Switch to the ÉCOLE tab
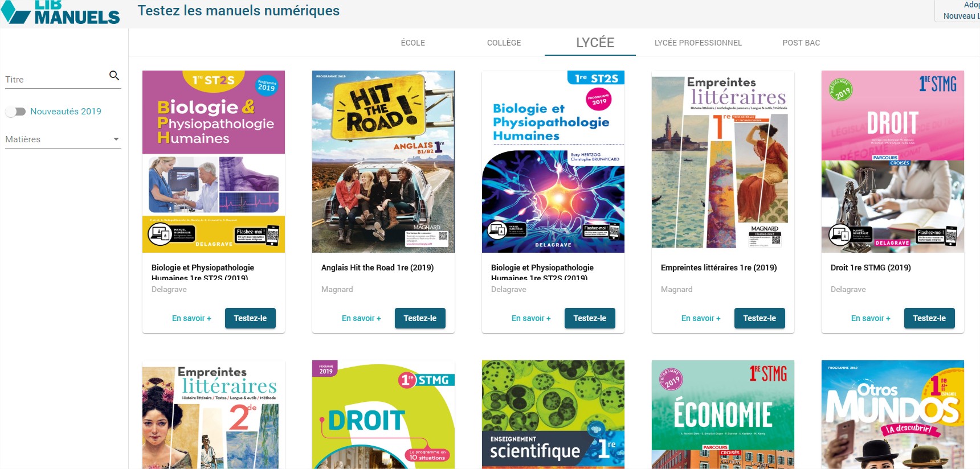This screenshot has height=469, width=980. point(413,43)
